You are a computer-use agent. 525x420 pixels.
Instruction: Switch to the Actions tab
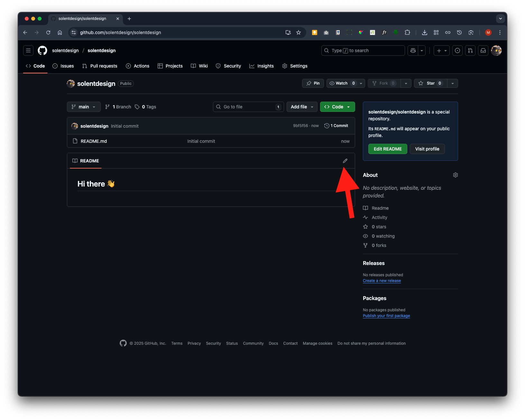pos(138,66)
